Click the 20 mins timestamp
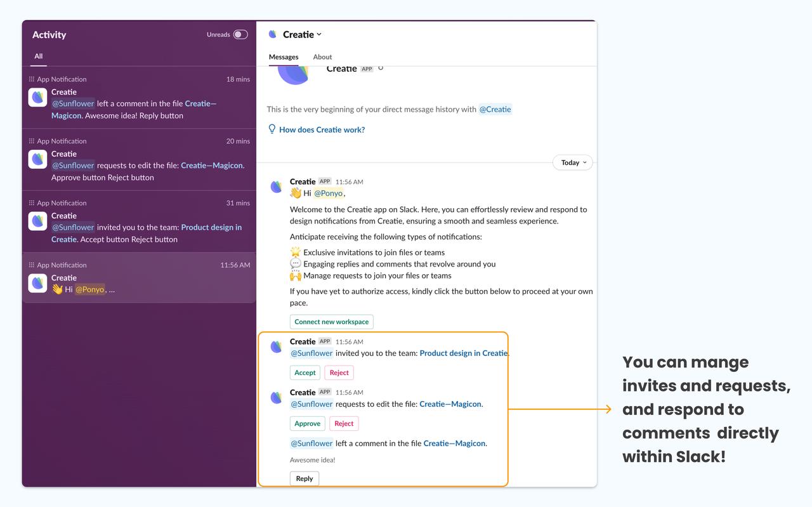Image resolution: width=812 pixels, height=507 pixels. pos(239,141)
